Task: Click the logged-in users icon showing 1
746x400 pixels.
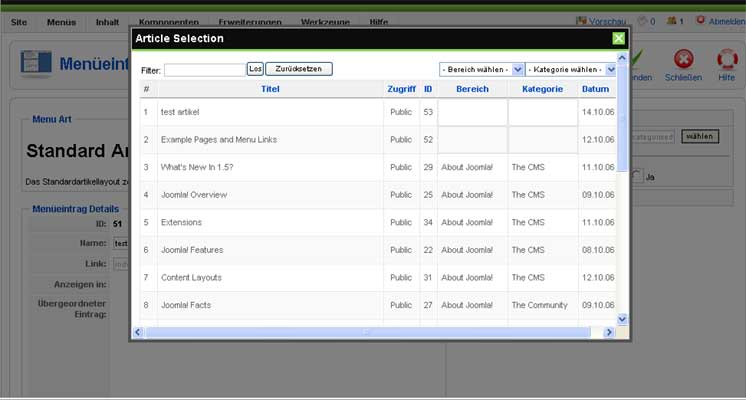Action: pyautogui.click(x=672, y=21)
